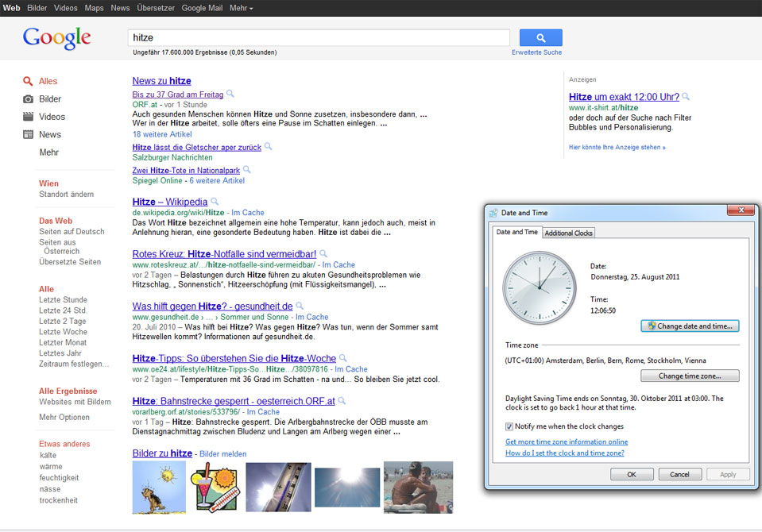This screenshot has width=762, height=532.
Task: Click Standort ändern under Wien
Action: pyautogui.click(x=67, y=194)
